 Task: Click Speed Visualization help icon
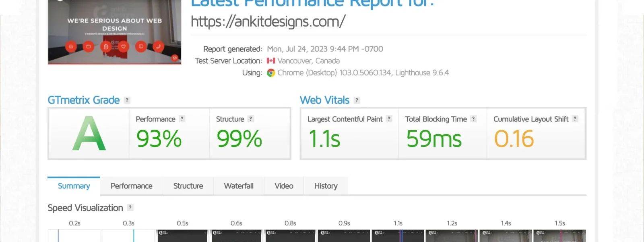(x=130, y=207)
